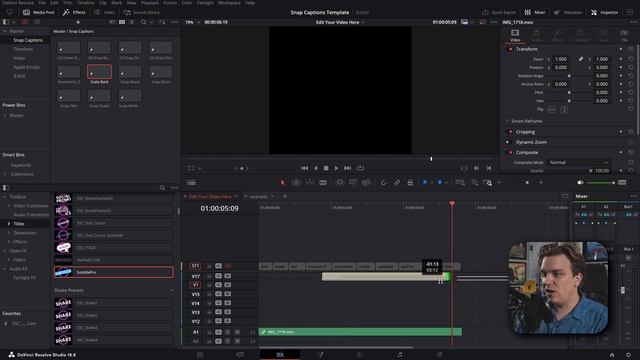Collapse the Shake Presets section

[171, 290]
